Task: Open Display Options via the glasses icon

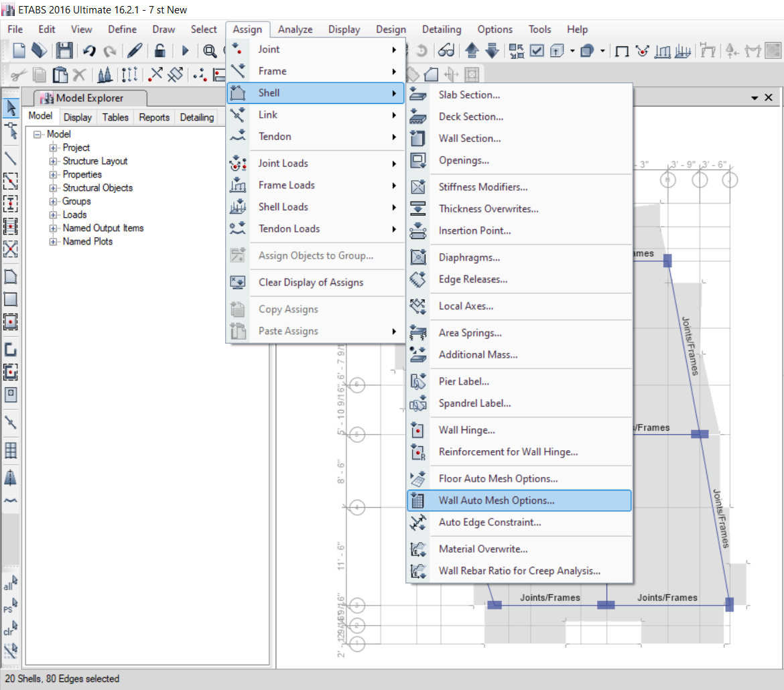Action: point(446,50)
